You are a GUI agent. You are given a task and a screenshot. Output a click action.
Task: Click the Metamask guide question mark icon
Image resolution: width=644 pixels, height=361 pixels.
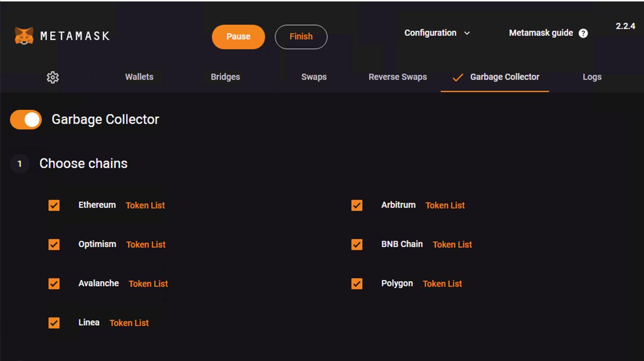pos(583,33)
